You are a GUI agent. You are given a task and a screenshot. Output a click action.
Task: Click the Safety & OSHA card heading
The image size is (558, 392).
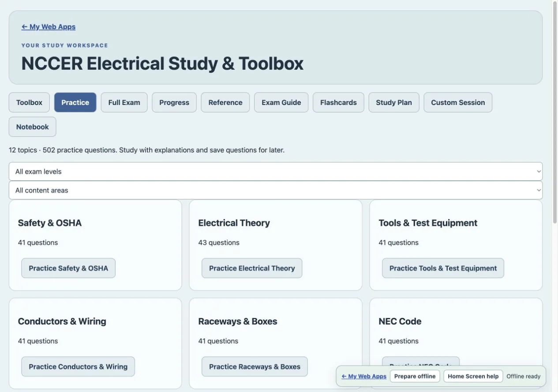tap(50, 223)
